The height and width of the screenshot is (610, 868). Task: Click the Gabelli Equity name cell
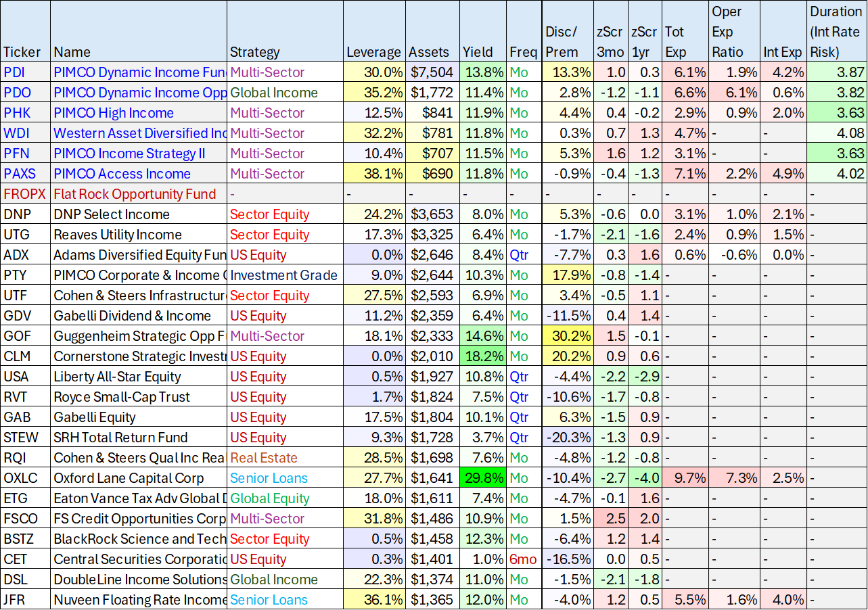tap(139, 417)
